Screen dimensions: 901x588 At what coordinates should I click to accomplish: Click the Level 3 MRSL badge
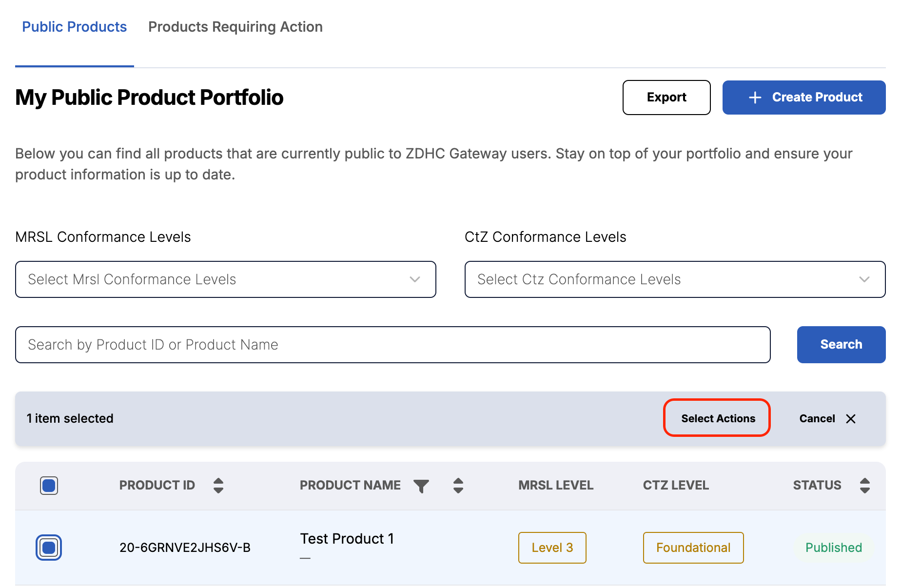(x=552, y=548)
